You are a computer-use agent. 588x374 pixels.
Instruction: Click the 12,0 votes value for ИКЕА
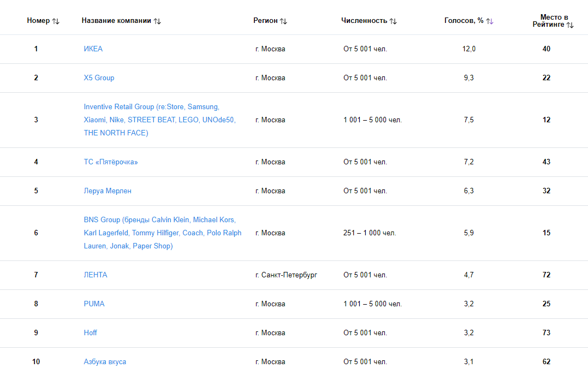click(x=469, y=49)
